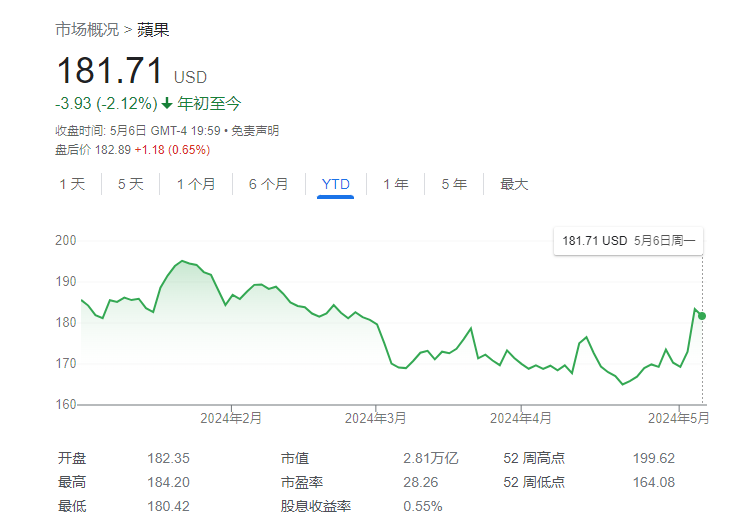Show the 1年 chart range
Image resolution: width=735 pixels, height=526 pixels.
coord(395,184)
